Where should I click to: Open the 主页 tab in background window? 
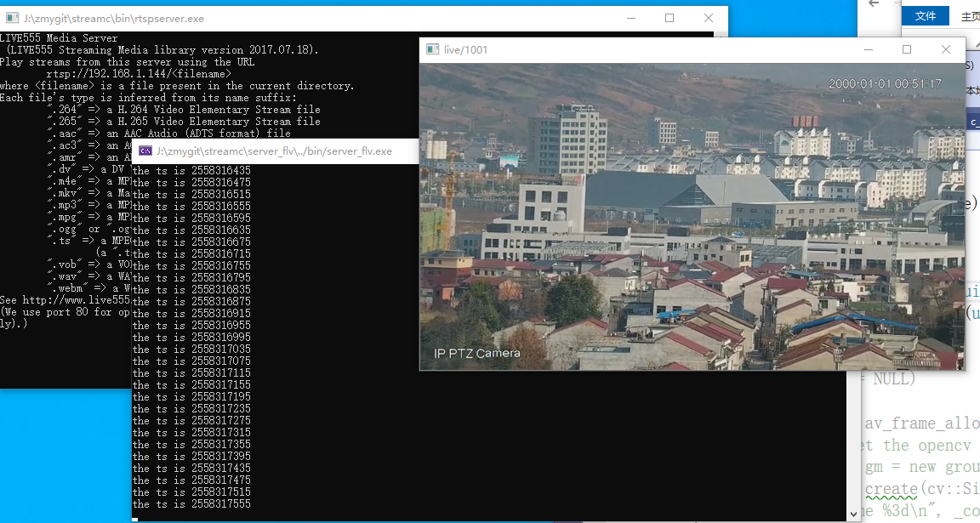click(970, 16)
